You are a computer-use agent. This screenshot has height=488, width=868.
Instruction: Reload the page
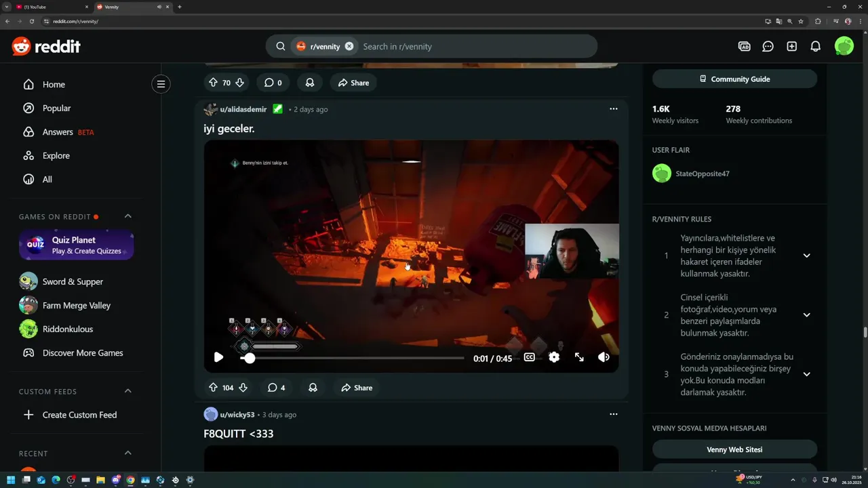[31, 21]
